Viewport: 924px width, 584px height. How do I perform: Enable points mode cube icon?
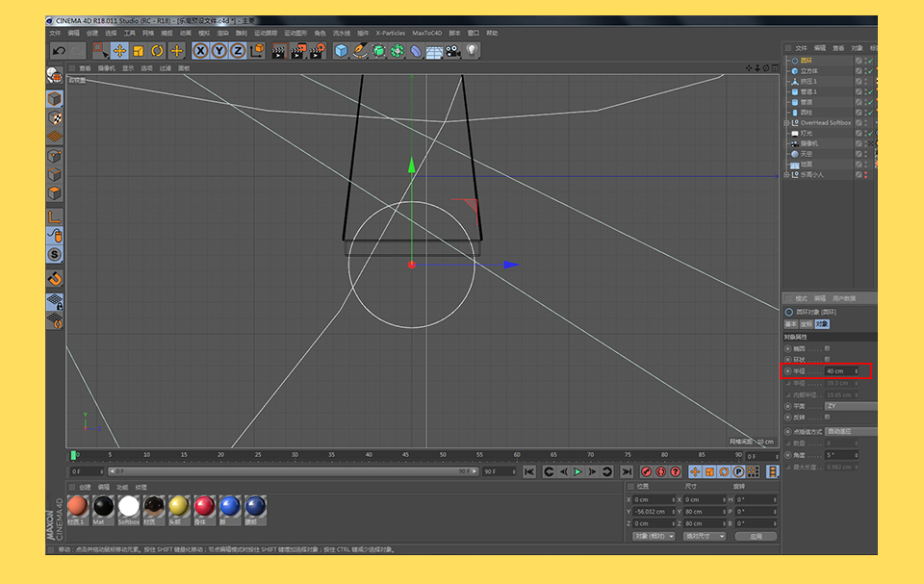pos(55,156)
